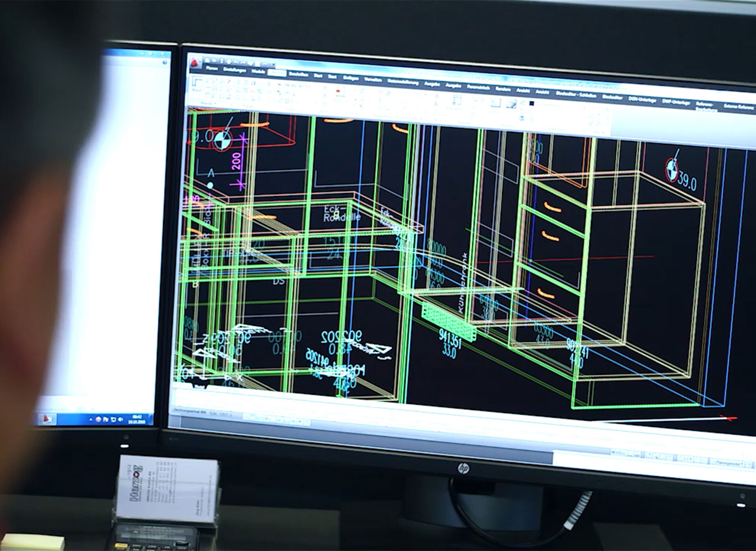Viewport: 756px width, 551px height.
Task: Open the DWF-Unterlage ribbon tab
Action: (x=676, y=102)
